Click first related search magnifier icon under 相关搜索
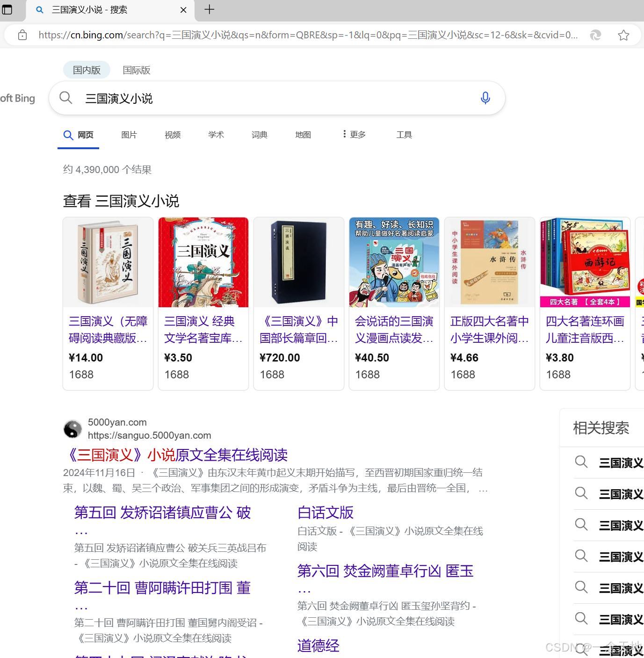644x658 pixels. tap(581, 462)
